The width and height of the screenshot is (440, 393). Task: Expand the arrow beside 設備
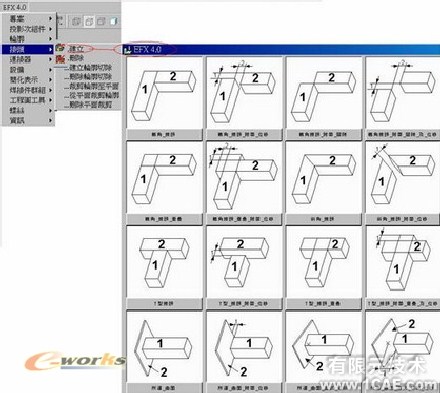click(x=50, y=70)
